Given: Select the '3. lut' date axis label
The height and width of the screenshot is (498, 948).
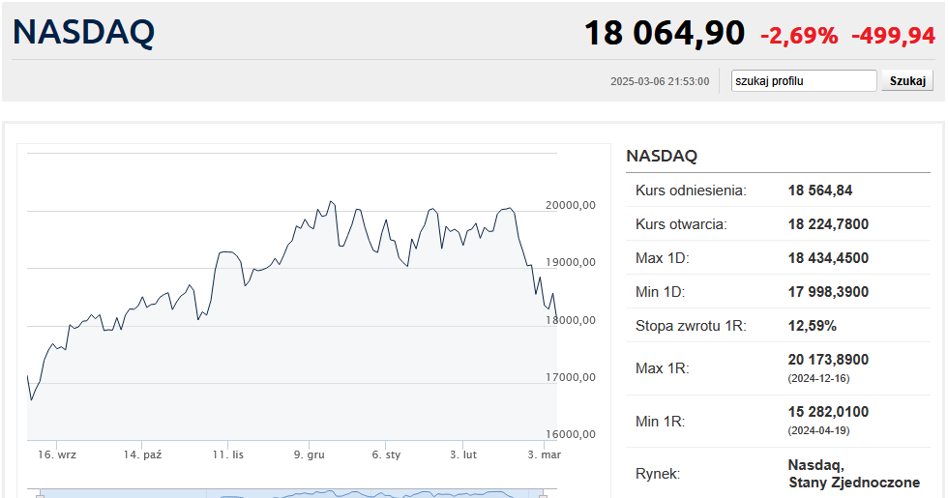Looking at the screenshot, I should [x=464, y=455].
